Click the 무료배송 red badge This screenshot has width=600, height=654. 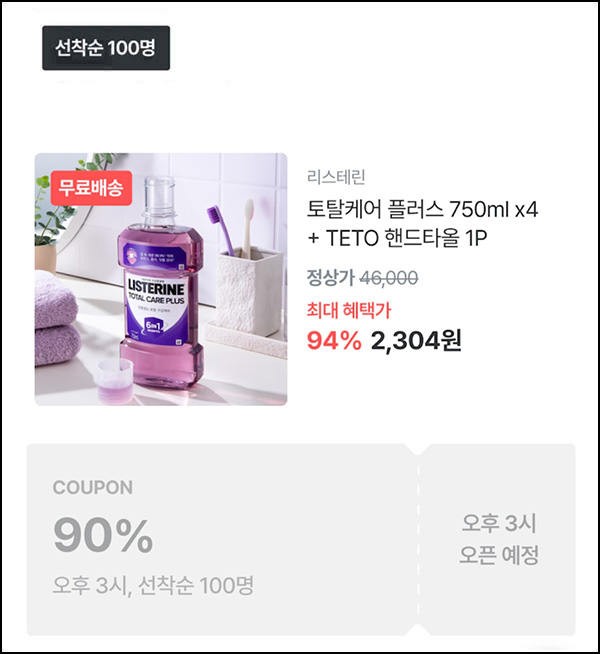point(91,188)
